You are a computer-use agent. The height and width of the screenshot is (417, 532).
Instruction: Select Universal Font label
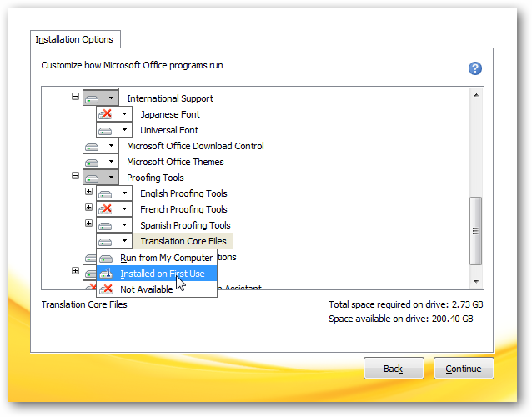pos(169,130)
